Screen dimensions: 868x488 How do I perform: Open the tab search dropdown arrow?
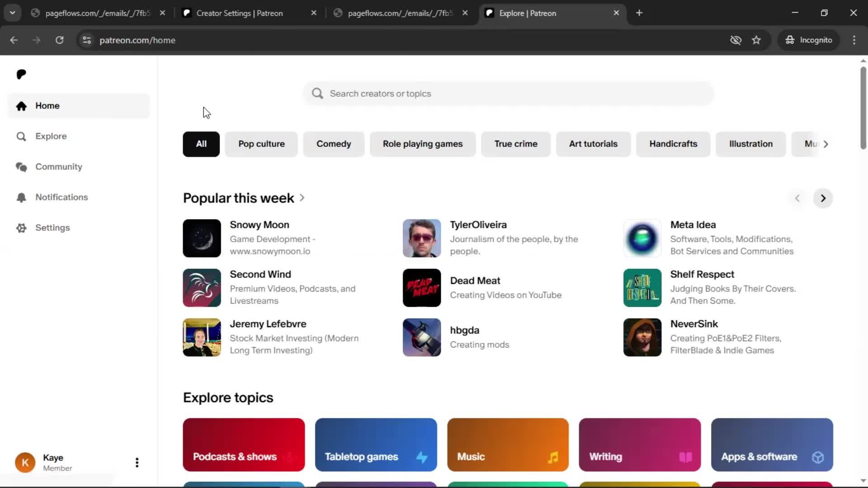click(x=13, y=13)
